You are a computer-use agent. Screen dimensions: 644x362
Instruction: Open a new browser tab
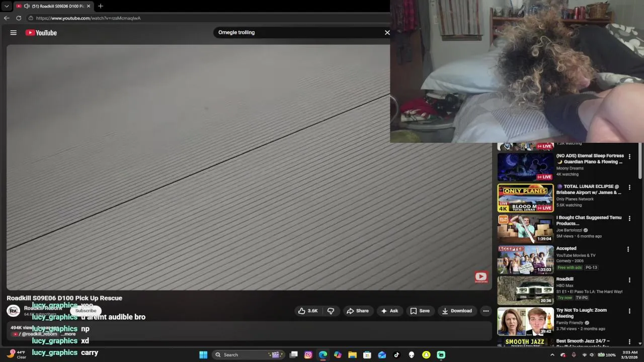pyautogui.click(x=101, y=6)
